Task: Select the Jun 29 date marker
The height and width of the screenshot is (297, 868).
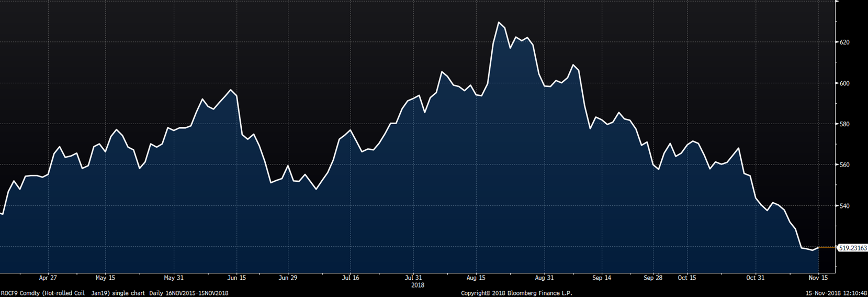Action: pos(288,278)
